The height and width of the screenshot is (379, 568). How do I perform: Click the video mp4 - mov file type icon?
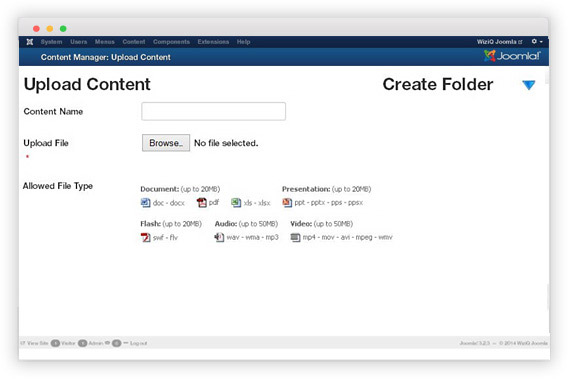(295, 237)
